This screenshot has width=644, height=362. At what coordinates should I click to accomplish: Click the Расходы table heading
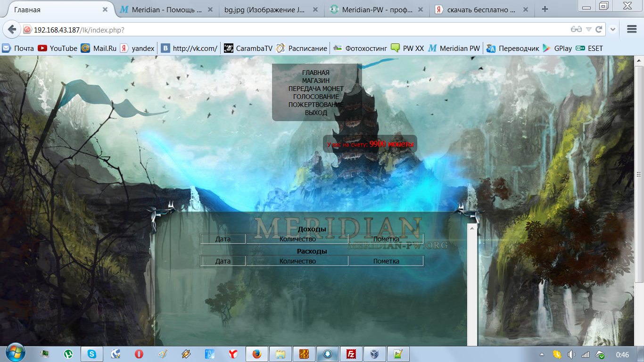point(312,251)
